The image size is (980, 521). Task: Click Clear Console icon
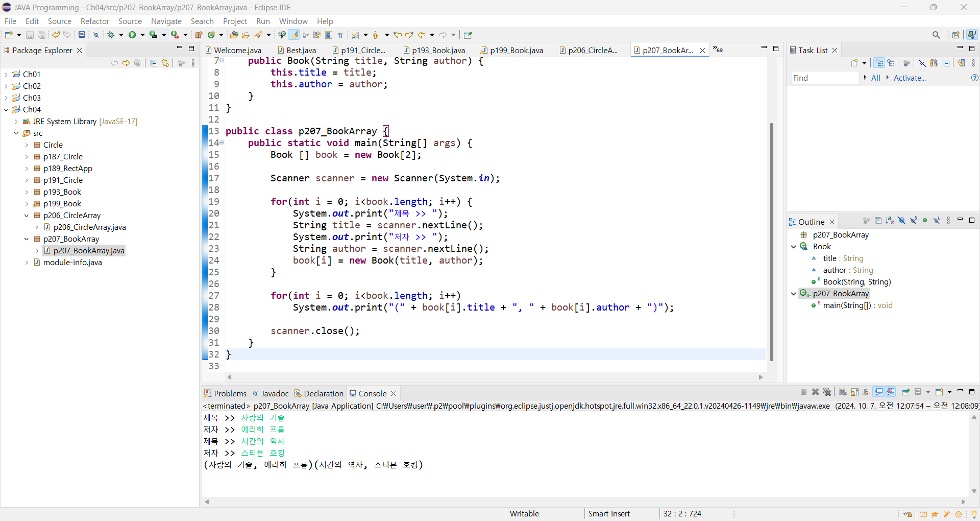click(843, 392)
